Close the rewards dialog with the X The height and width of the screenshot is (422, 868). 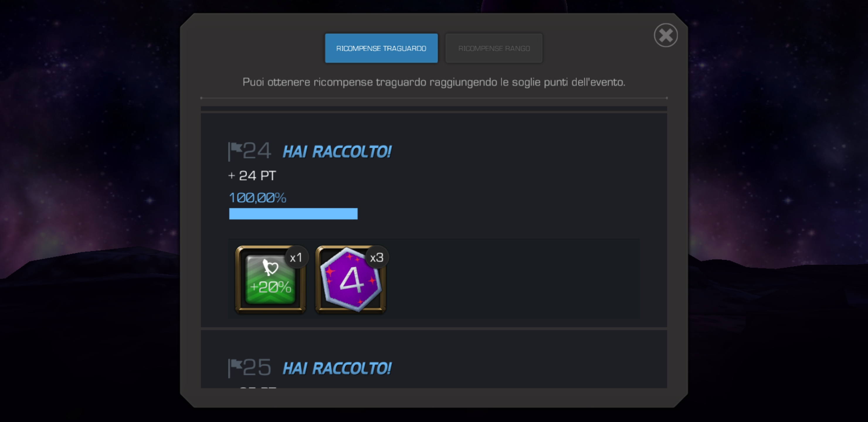pyautogui.click(x=665, y=35)
